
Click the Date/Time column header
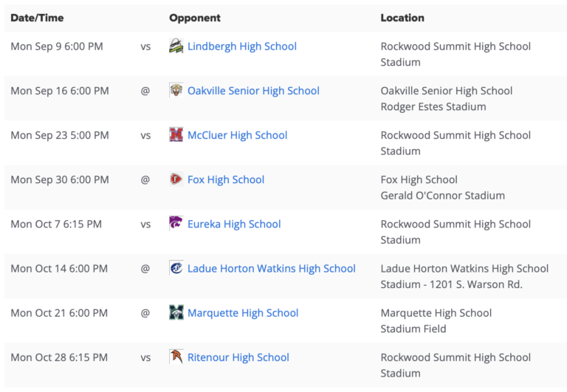click(x=37, y=18)
